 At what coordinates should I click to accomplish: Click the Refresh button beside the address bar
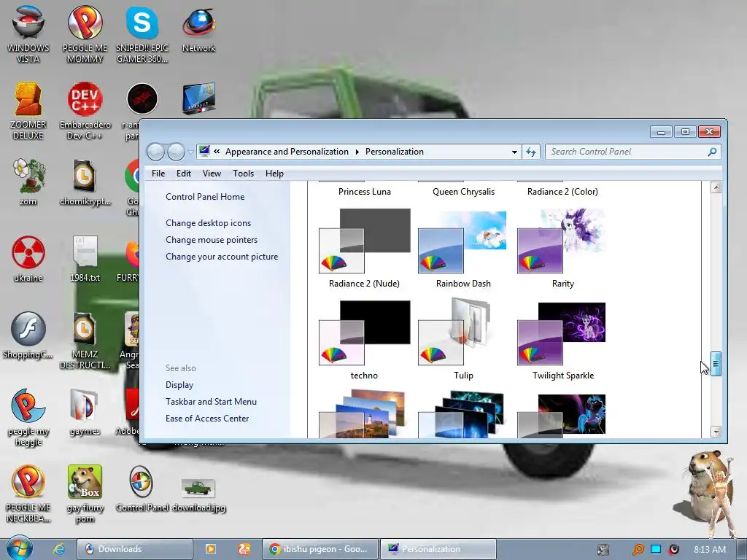tap(531, 152)
